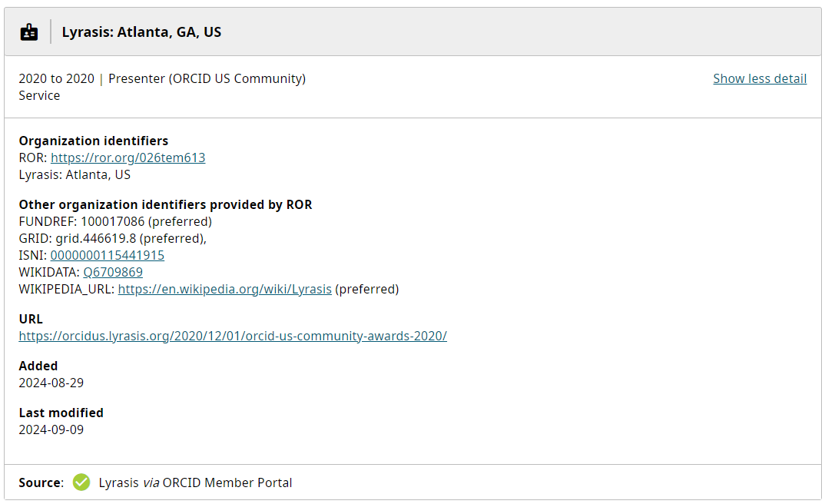Select the Lyrasis: Atlanta, GA, US title
The height and width of the screenshot is (504, 825).
141,31
